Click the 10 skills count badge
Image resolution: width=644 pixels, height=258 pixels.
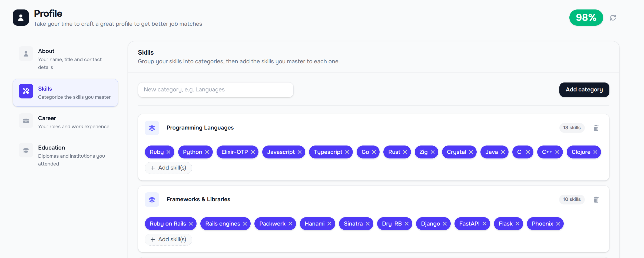pyautogui.click(x=572, y=199)
